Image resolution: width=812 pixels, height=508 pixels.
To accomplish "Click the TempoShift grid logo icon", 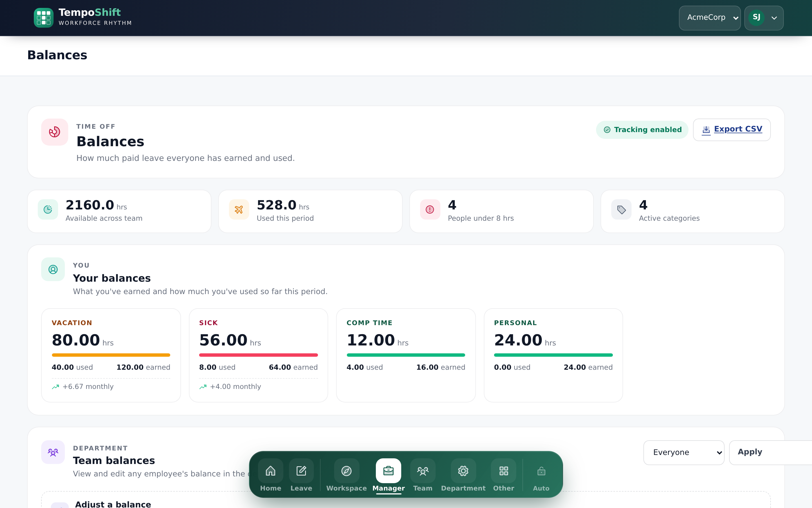I will coord(44,18).
